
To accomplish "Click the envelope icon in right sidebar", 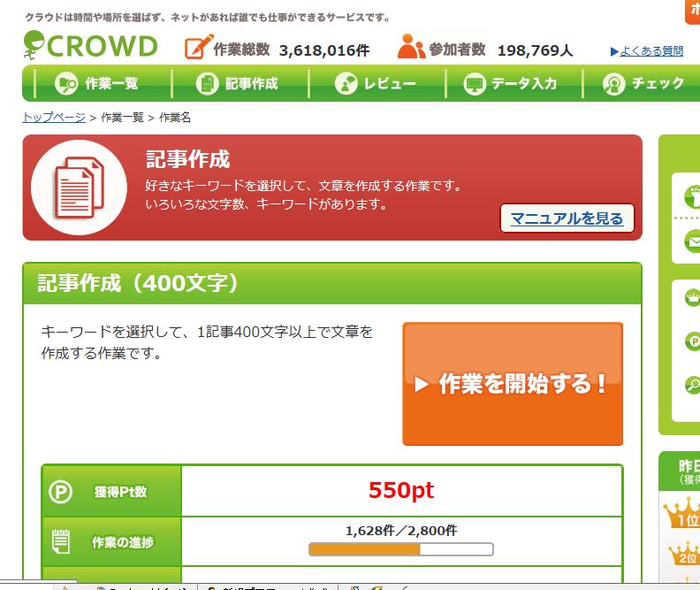I will tap(691, 240).
